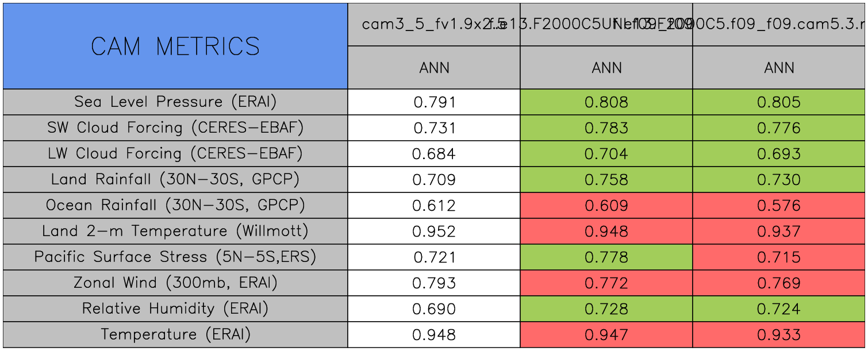The width and height of the screenshot is (868, 351).
Task: Click the green cell showing 0.808
Action: [x=606, y=102]
